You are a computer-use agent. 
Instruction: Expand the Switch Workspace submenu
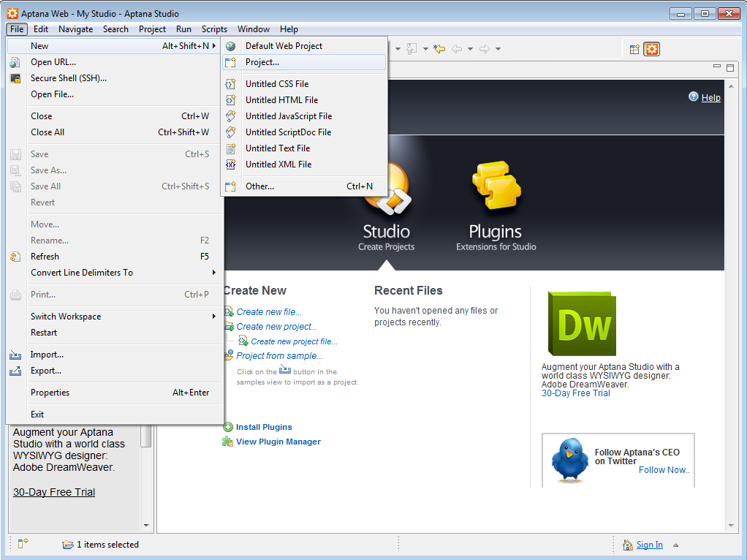tap(214, 317)
